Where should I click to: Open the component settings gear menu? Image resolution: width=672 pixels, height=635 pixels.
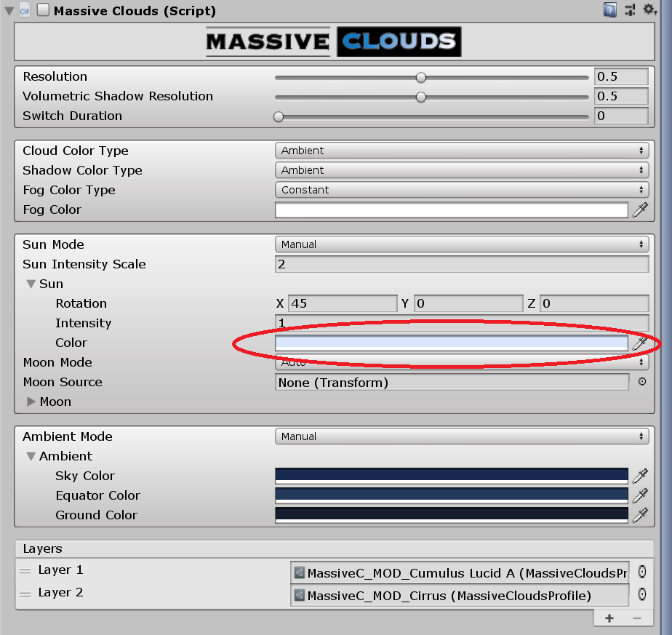pyautogui.click(x=649, y=9)
